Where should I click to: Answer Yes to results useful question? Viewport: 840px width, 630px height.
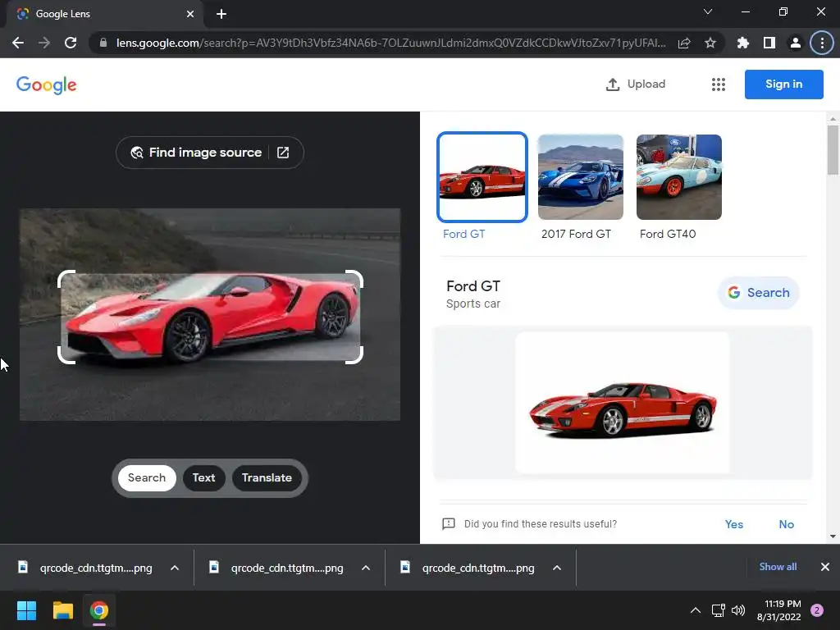pos(734,524)
